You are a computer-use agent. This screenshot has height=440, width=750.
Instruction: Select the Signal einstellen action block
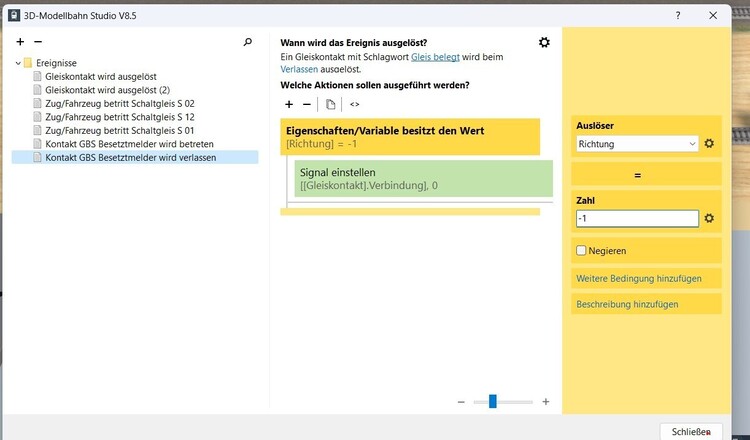[x=423, y=178]
